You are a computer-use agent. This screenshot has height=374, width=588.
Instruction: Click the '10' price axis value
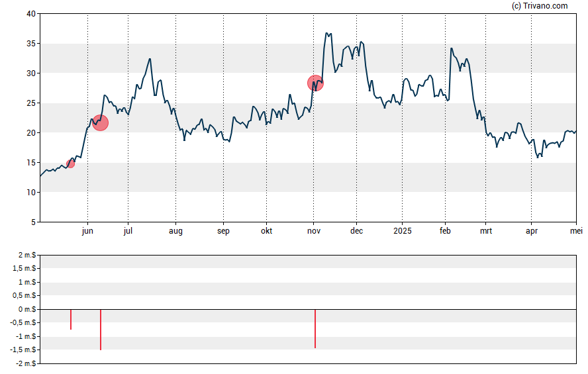31,193
